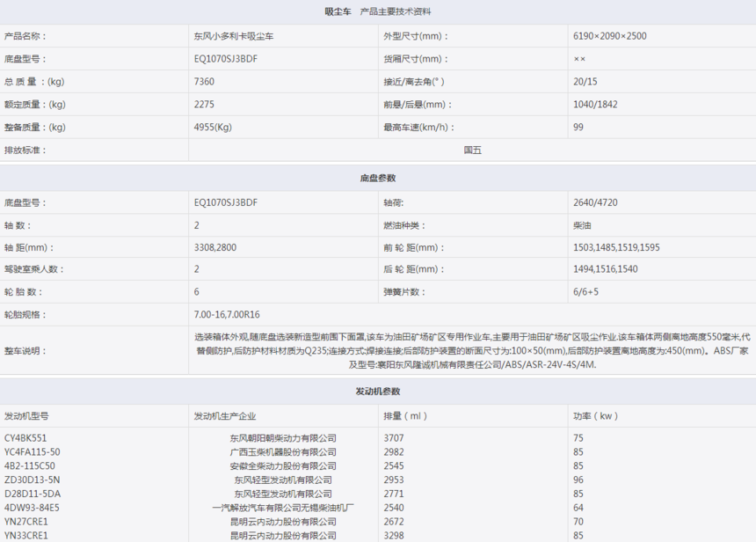Select engine model '4B2-115C50'
The height and width of the screenshot is (542, 756).
click(x=30, y=466)
